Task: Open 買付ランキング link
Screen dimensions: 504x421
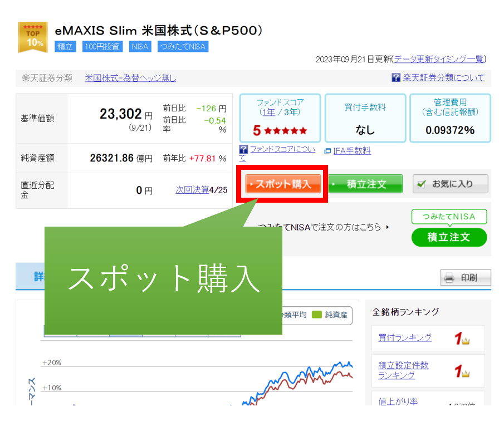Action: coord(405,337)
